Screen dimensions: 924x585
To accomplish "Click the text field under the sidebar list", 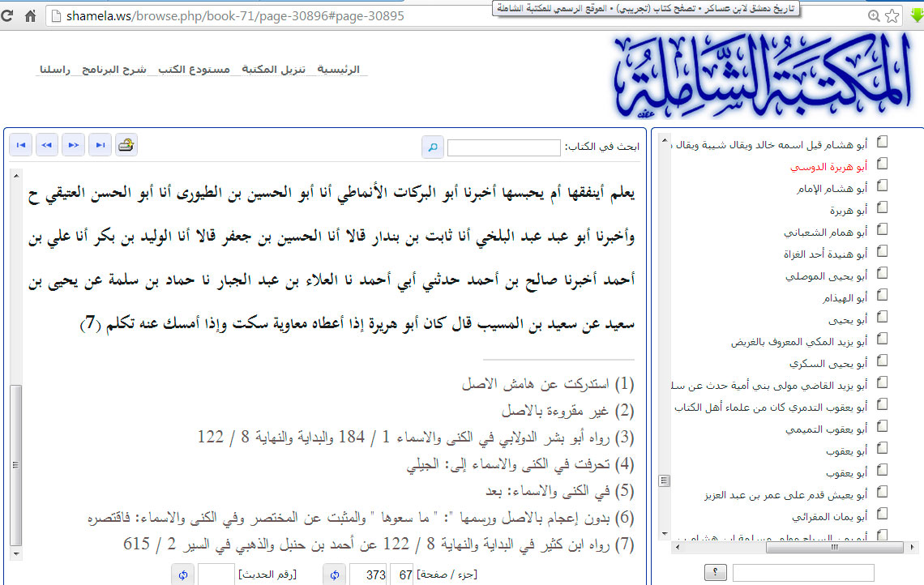I will click(x=803, y=573).
